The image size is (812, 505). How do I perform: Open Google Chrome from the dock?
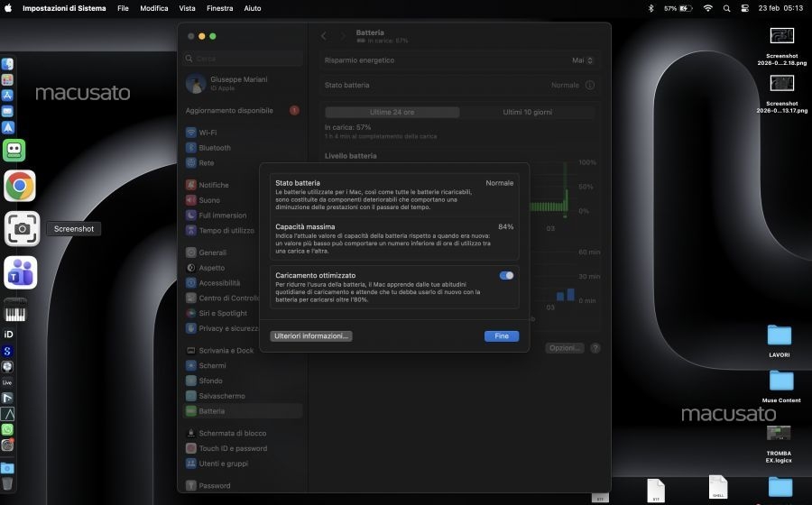pyautogui.click(x=20, y=186)
